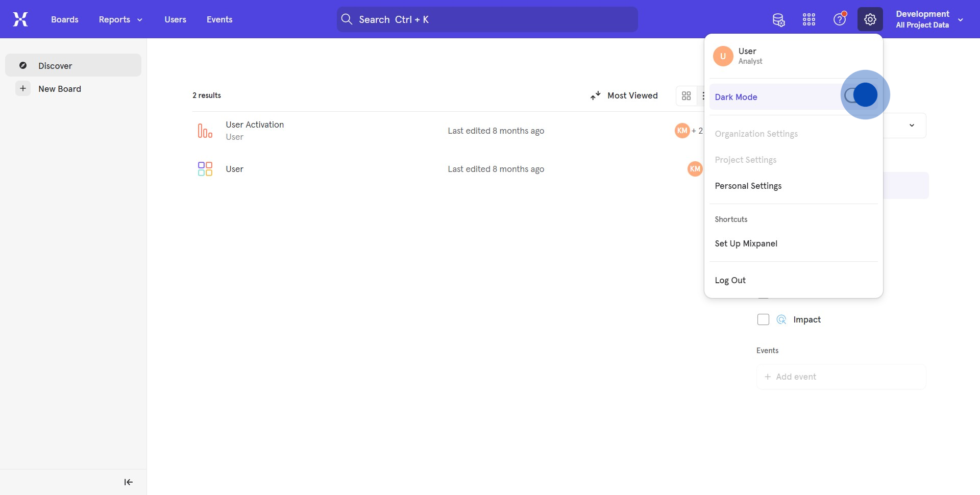This screenshot has width=980, height=495.
Task: Click the Add event field
Action: [841, 377]
